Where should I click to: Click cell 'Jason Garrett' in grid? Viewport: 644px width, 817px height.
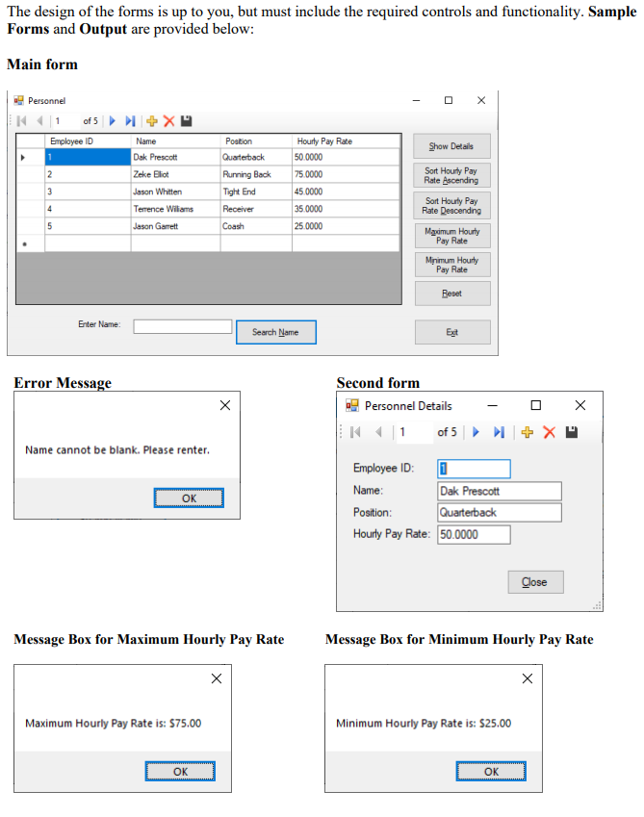[175, 226]
